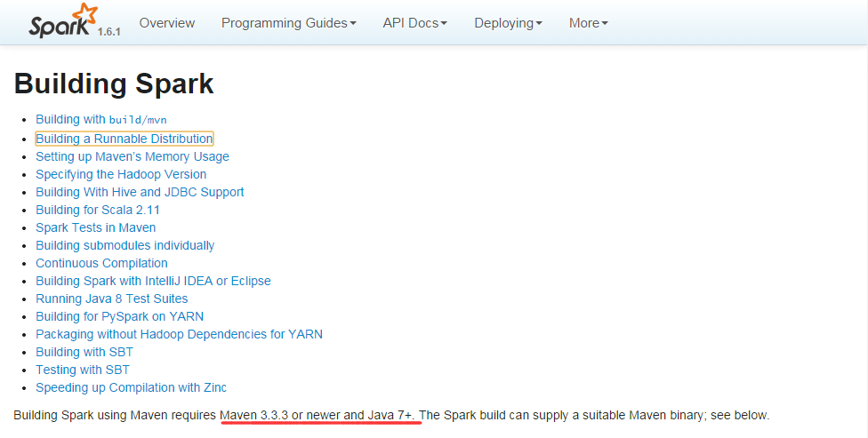Open Continuous Compilation section link
This screenshot has height=438, width=868.
[x=102, y=263]
